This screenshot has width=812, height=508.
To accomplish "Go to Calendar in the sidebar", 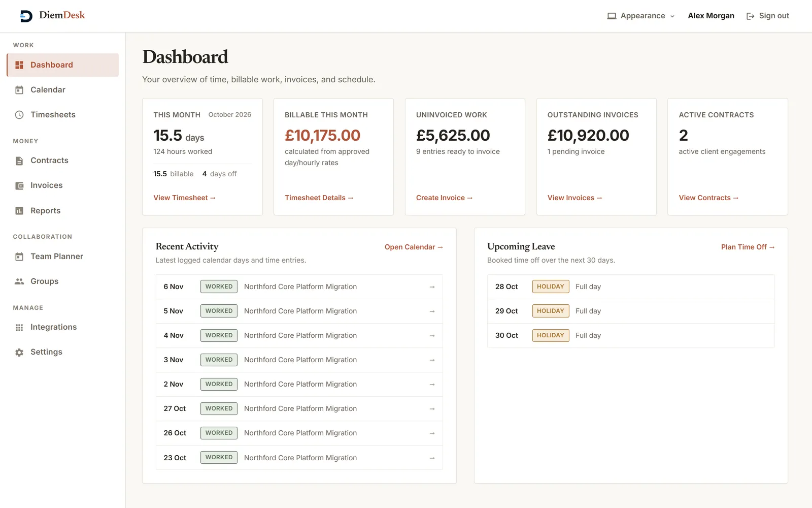I will point(63,90).
